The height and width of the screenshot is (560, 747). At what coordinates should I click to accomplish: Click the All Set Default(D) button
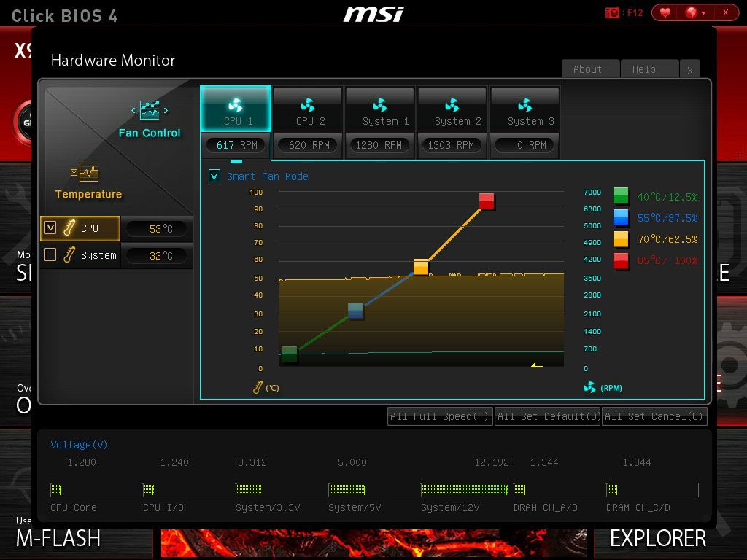[x=547, y=416]
